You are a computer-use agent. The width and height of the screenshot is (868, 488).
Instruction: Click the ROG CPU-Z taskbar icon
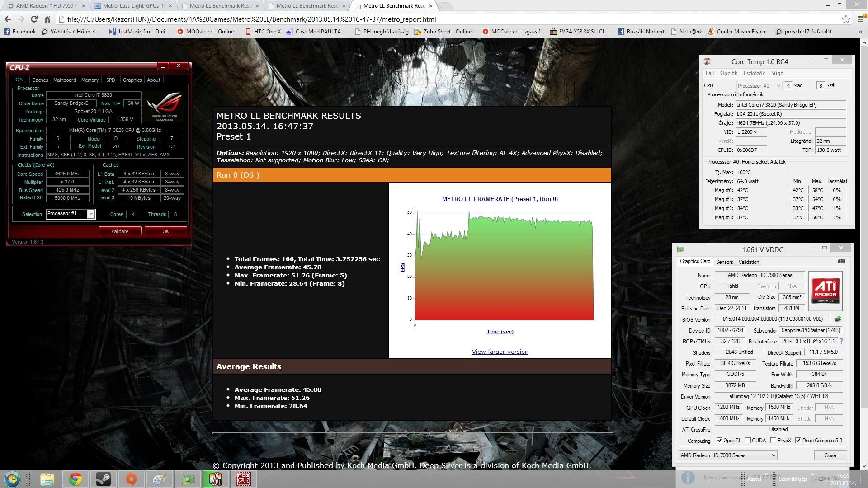244,479
